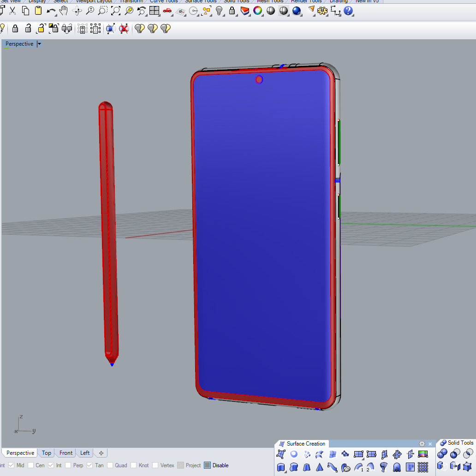476x476 pixels.
Task: Click the Dimension tool icon
Action: (x=335, y=11)
